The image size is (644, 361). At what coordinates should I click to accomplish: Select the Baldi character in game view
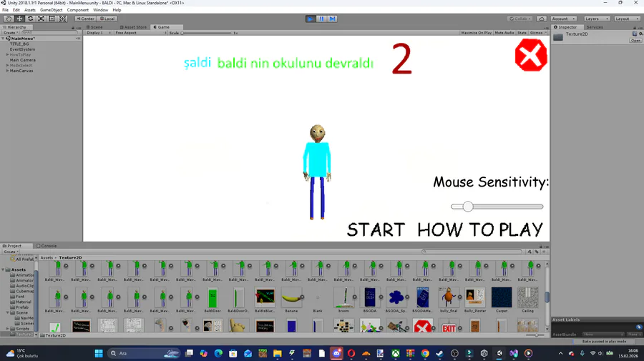[x=317, y=172]
